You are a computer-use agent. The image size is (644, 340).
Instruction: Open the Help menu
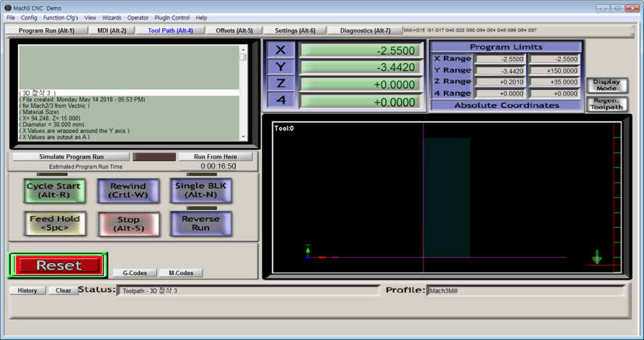[x=201, y=17]
